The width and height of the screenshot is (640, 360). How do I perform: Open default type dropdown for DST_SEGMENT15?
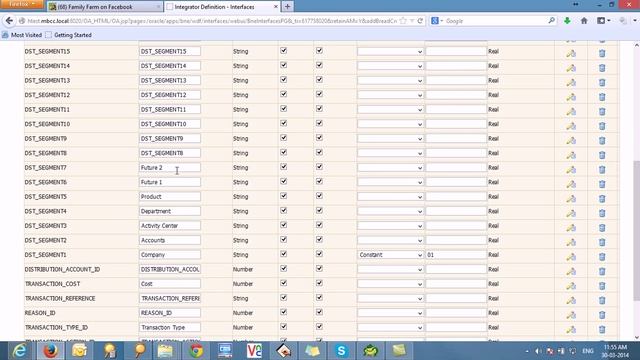(x=390, y=51)
